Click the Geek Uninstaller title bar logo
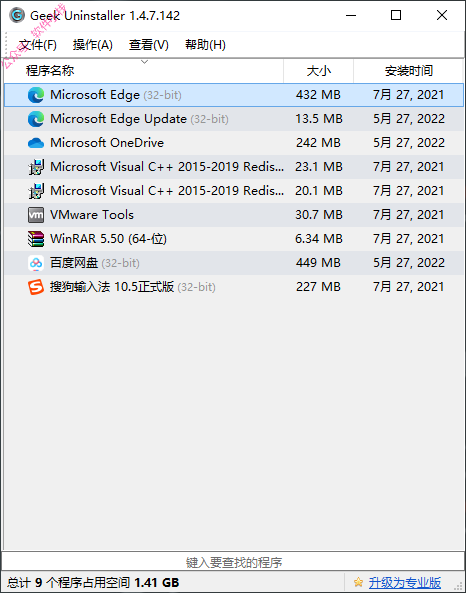The height and width of the screenshot is (593, 466). coord(17,16)
